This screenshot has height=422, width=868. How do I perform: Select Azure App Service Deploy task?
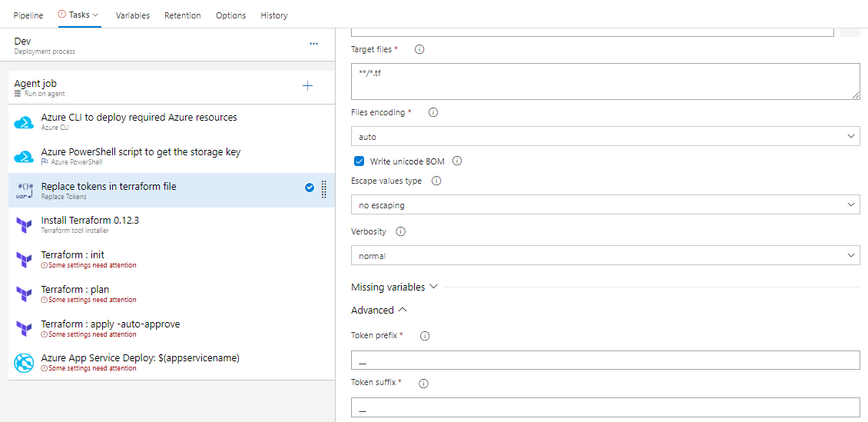[171, 362]
